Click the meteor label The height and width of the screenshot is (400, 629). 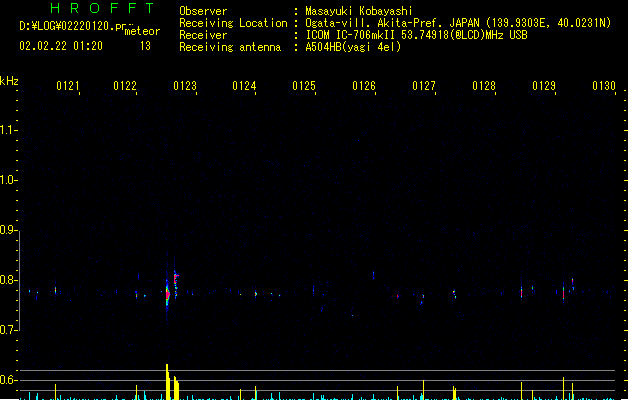point(142,31)
